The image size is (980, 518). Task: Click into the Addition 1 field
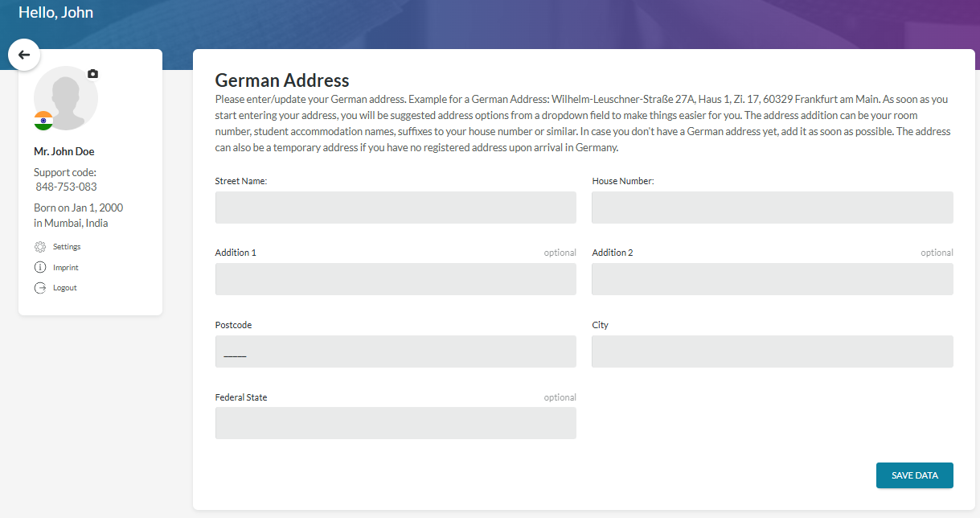coord(396,279)
